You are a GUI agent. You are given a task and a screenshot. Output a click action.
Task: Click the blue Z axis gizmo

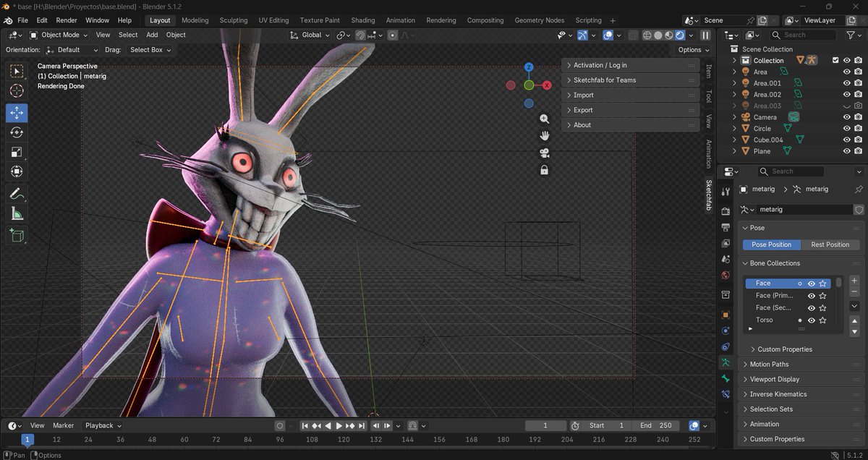coord(529,67)
